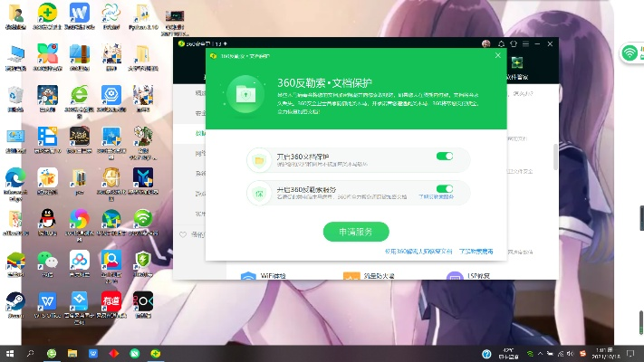Screen dimensions: 644x362
Task: Turn off 360 document protection switch
Action: 444,157
